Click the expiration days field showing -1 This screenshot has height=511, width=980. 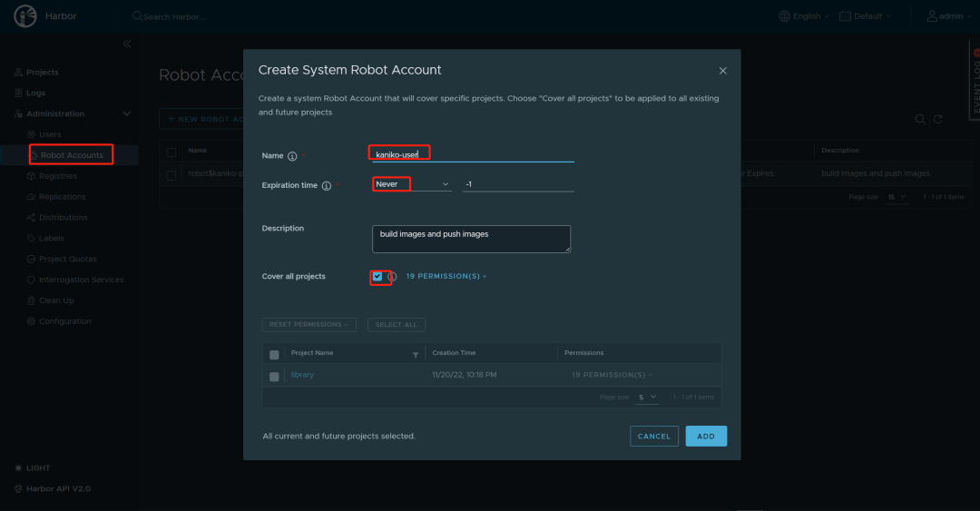(518, 184)
